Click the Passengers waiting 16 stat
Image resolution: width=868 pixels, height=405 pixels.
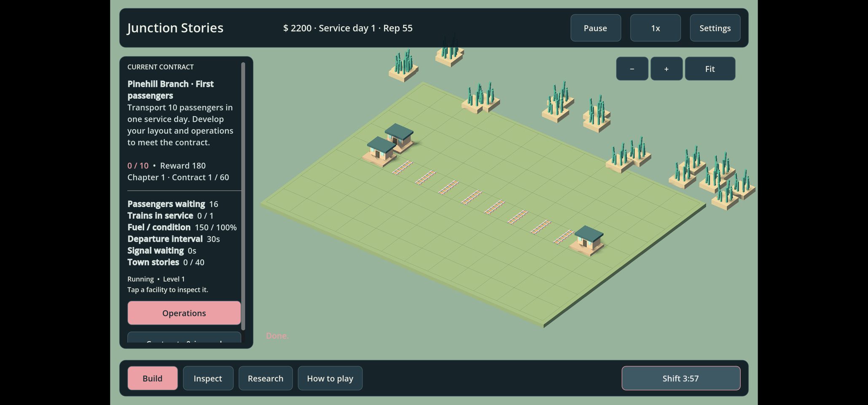coord(173,204)
